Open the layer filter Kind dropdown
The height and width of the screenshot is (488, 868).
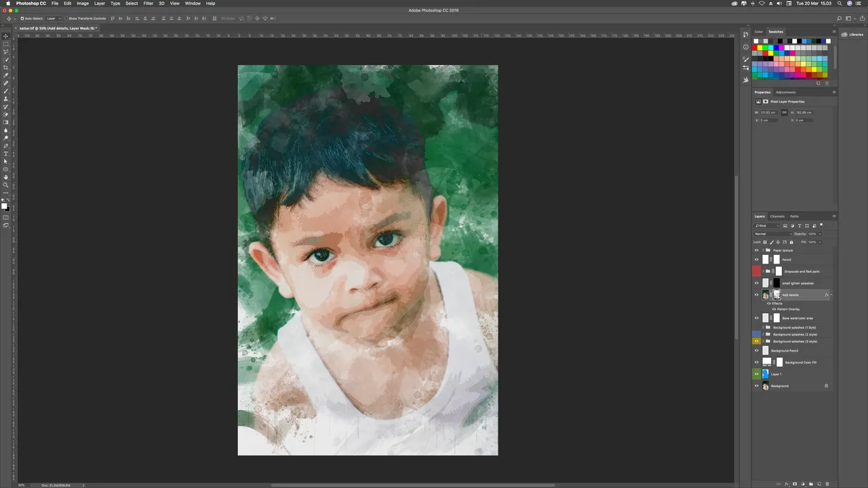767,226
